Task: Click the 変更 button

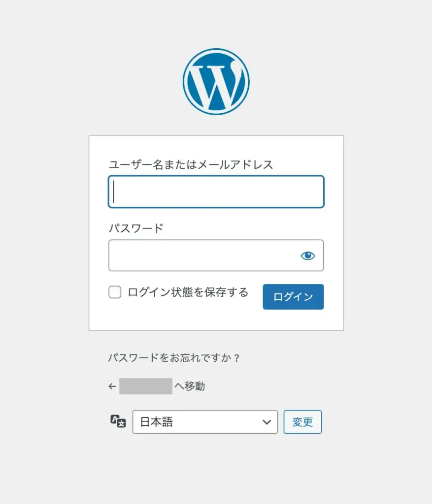Action: point(302,422)
